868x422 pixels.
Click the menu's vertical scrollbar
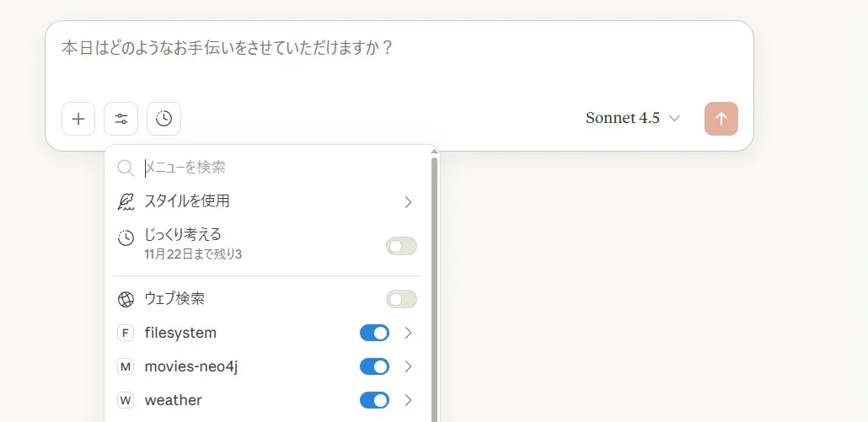coord(435,286)
